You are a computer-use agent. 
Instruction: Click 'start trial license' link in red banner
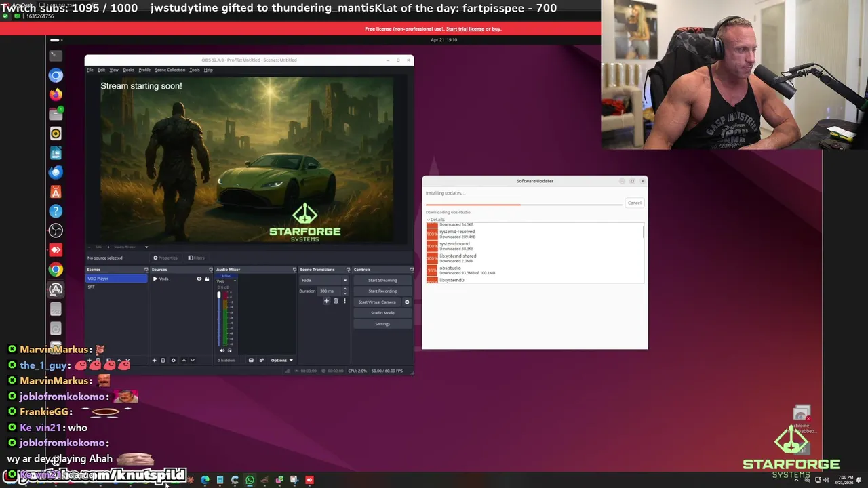coord(465,29)
